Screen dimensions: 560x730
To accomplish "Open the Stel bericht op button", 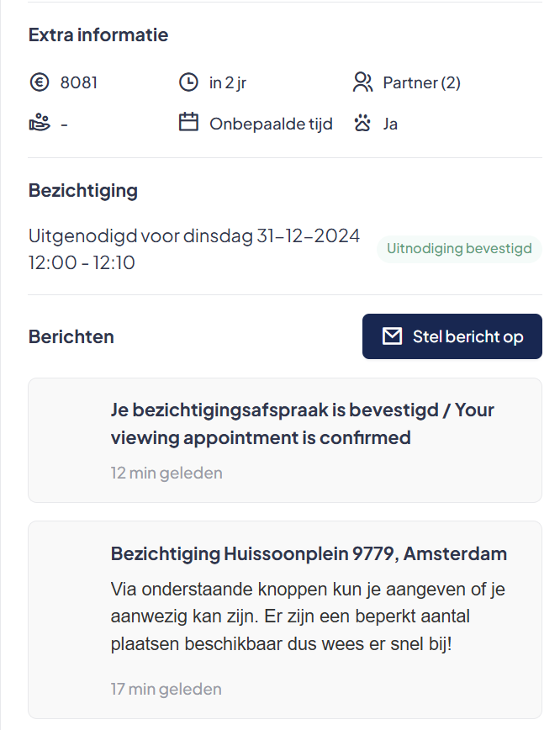I will [452, 336].
